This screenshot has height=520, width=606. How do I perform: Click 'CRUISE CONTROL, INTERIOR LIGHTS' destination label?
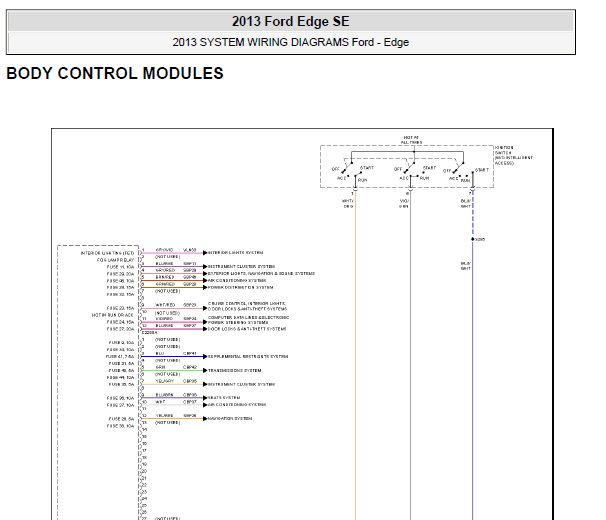[x=247, y=303]
